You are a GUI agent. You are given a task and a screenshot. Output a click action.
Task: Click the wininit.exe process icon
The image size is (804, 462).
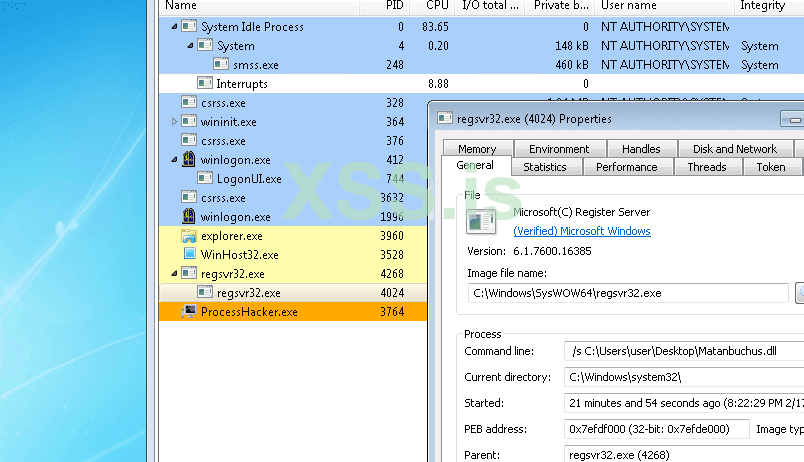click(189, 121)
